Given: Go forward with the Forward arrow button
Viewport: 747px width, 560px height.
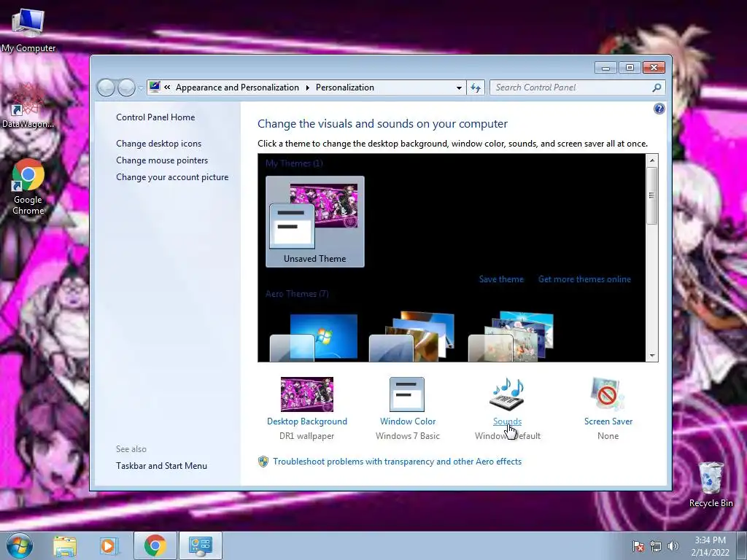Looking at the screenshot, I should click(x=126, y=87).
